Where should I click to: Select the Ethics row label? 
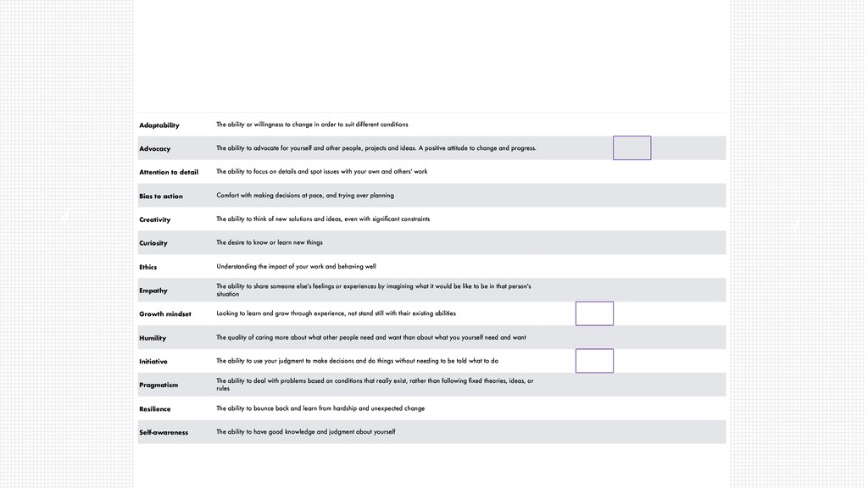(147, 267)
